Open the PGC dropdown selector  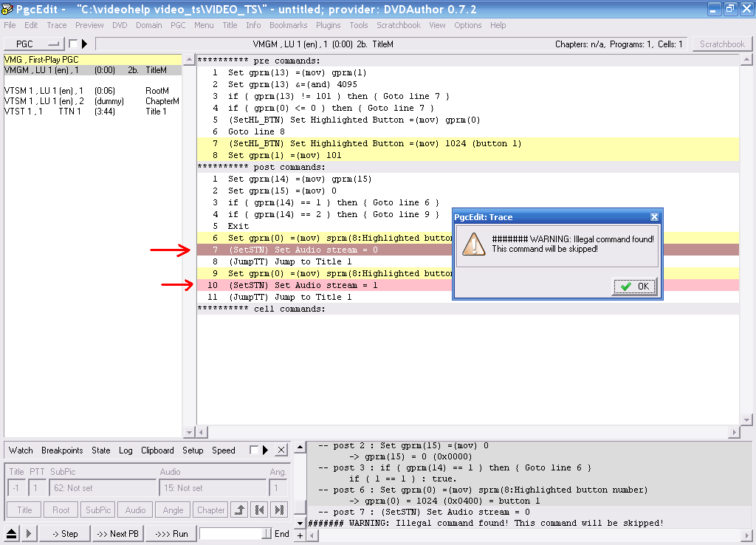tap(34, 44)
